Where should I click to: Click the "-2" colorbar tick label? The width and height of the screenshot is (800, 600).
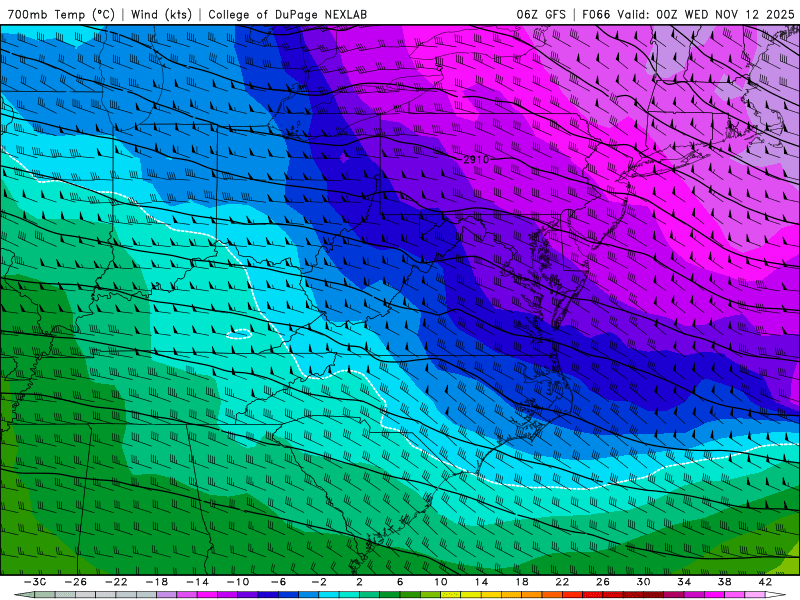[x=319, y=582]
